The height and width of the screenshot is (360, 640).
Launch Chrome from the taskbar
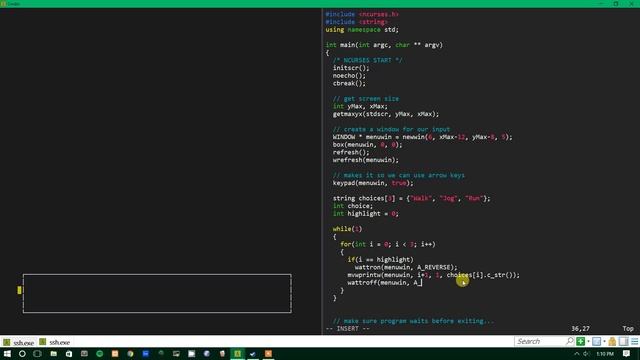pos(130,353)
